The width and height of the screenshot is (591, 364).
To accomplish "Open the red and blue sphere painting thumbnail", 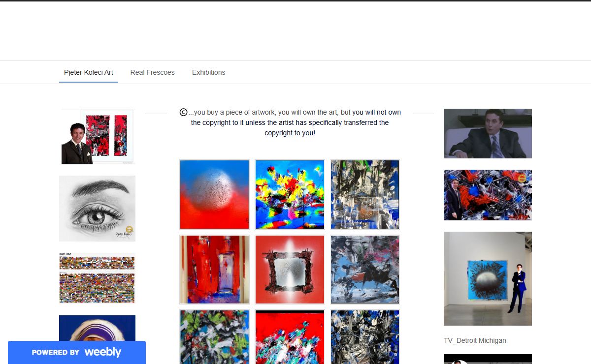I will tap(215, 194).
